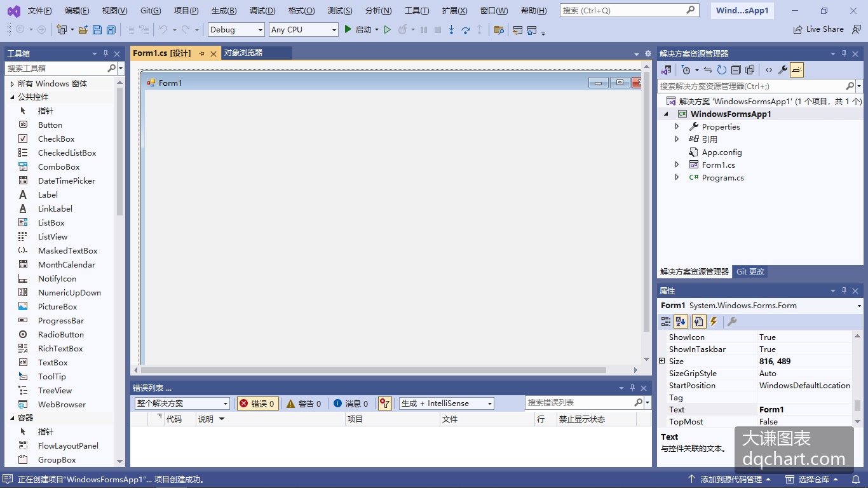The image size is (868, 488).
Task: Click 添加到源代码管理 in status bar
Action: click(729, 480)
